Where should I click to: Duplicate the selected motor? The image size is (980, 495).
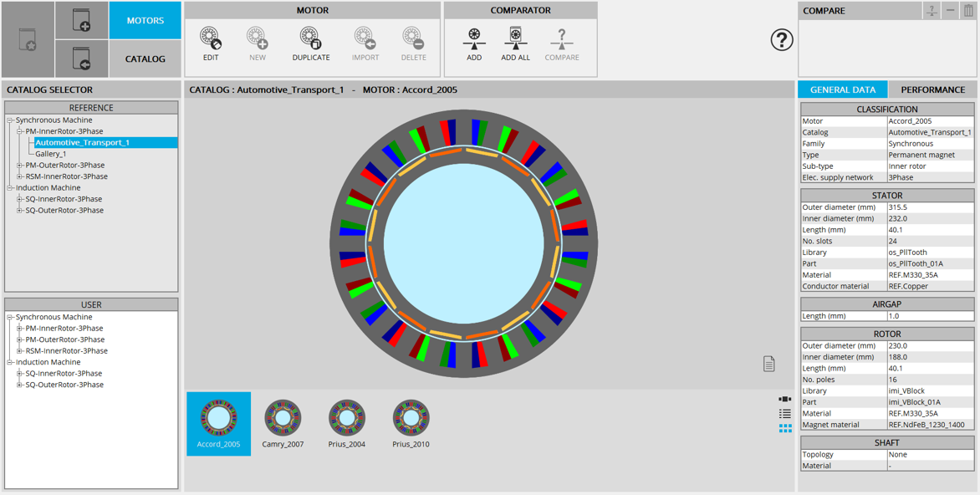pos(310,39)
